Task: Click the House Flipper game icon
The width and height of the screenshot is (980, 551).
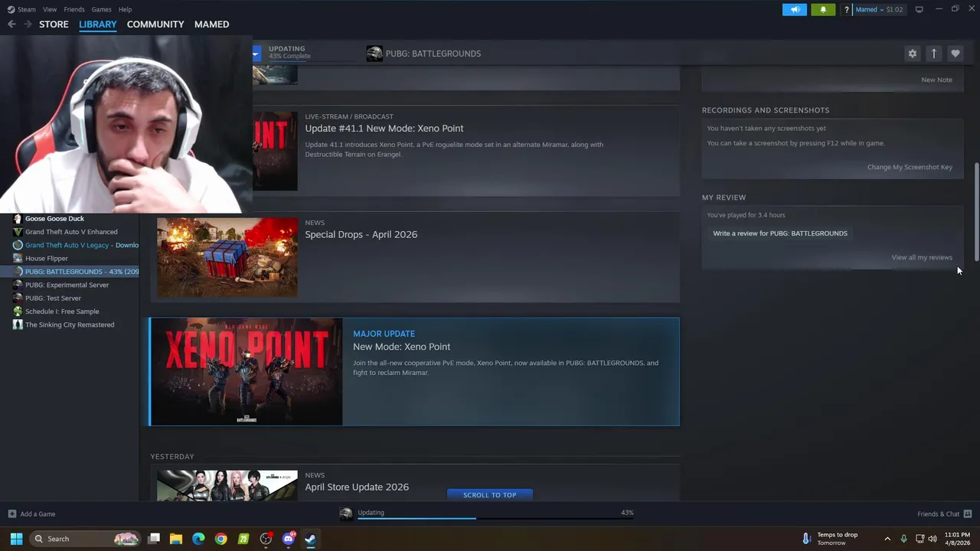Action: click(x=18, y=259)
